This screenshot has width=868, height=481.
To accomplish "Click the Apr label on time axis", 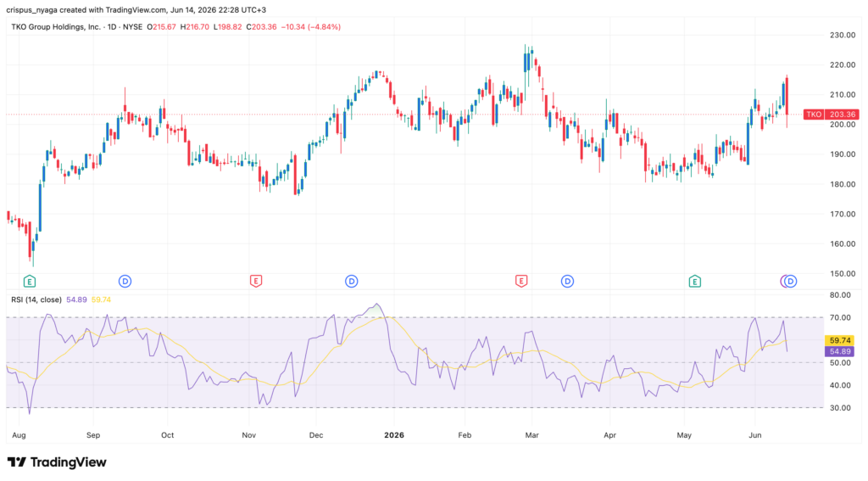I will click(610, 435).
